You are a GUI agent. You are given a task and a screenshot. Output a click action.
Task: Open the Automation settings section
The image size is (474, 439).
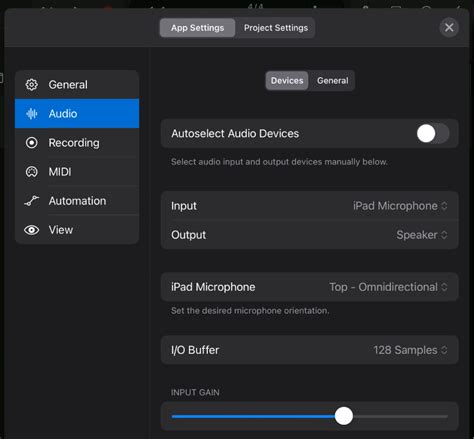pyautogui.click(x=77, y=201)
